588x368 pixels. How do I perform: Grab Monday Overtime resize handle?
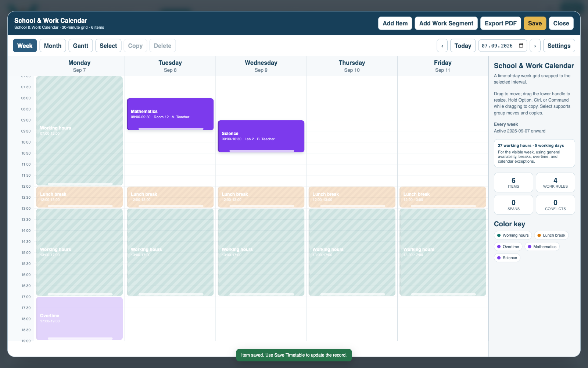tap(80, 339)
